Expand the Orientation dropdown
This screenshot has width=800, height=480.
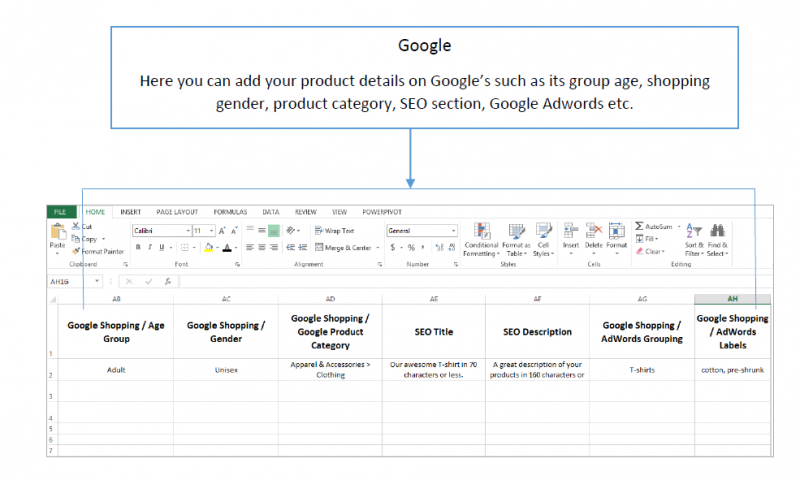(298, 231)
